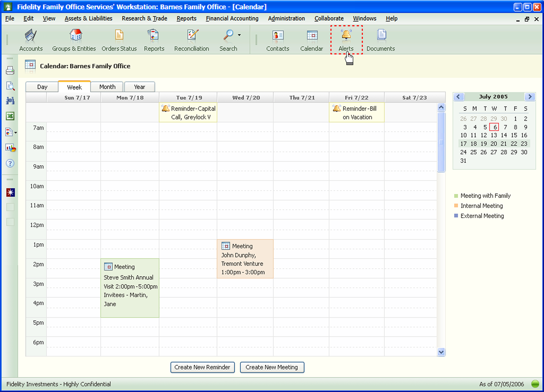Open the Financial Accounting menu
Viewport: 544px width, 392px height.
click(232, 18)
